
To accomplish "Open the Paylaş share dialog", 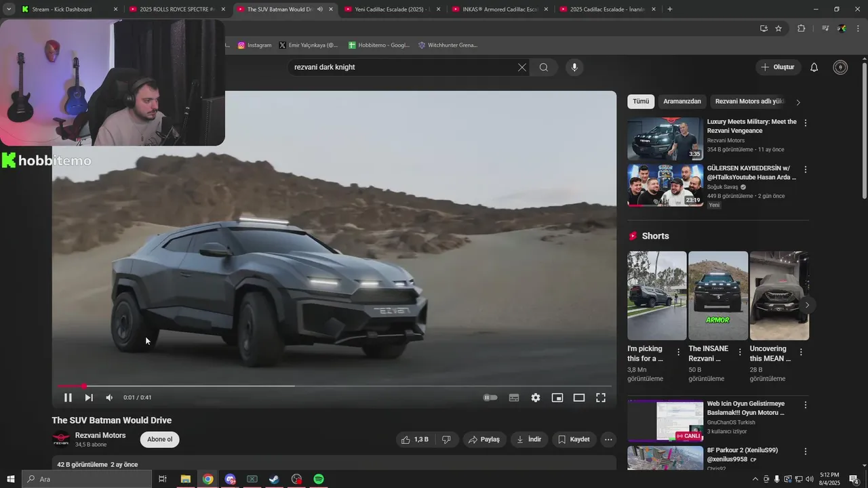I will tap(484, 439).
